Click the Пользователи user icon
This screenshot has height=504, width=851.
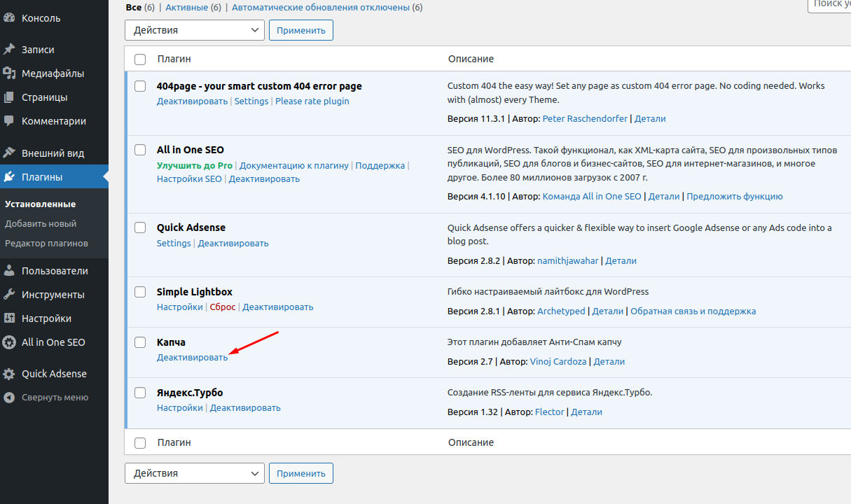coord(9,271)
